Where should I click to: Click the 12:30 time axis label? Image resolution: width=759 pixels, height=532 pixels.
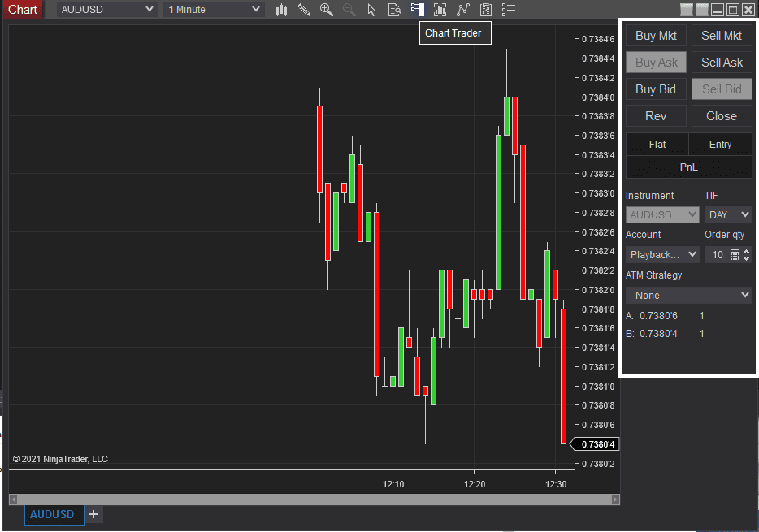click(556, 484)
